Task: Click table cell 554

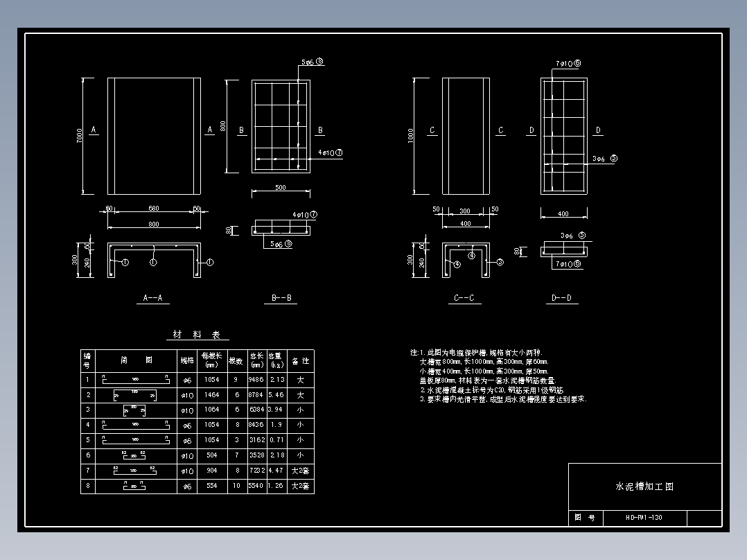Action: tap(212, 486)
